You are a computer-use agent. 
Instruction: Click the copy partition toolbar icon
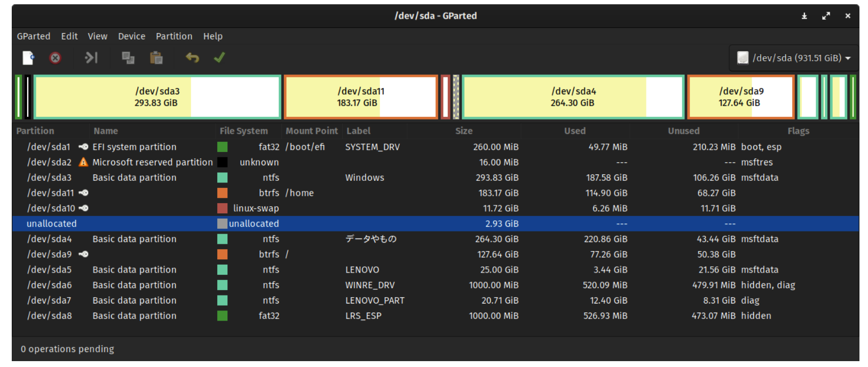[x=128, y=58]
